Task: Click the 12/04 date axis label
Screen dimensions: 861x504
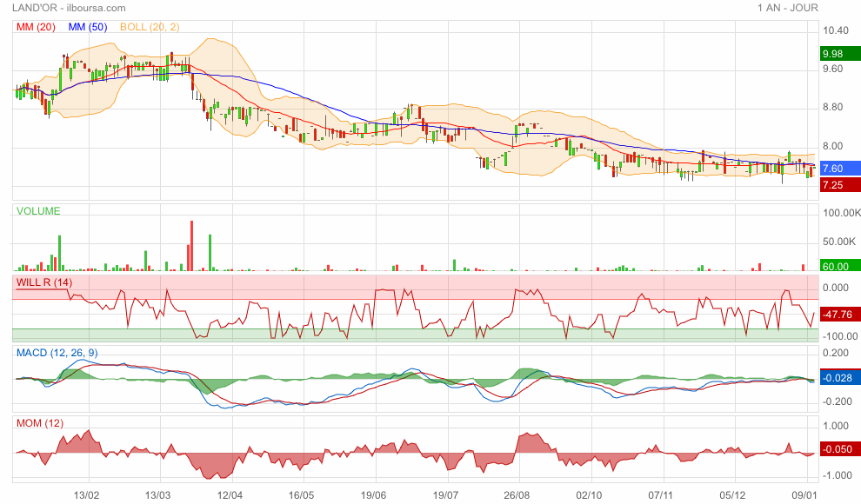Action: coord(230,495)
